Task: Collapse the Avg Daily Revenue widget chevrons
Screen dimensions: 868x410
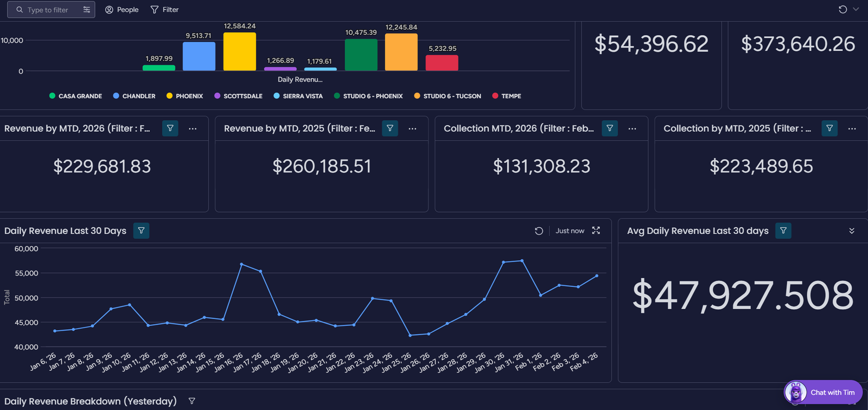Action: pos(852,231)
